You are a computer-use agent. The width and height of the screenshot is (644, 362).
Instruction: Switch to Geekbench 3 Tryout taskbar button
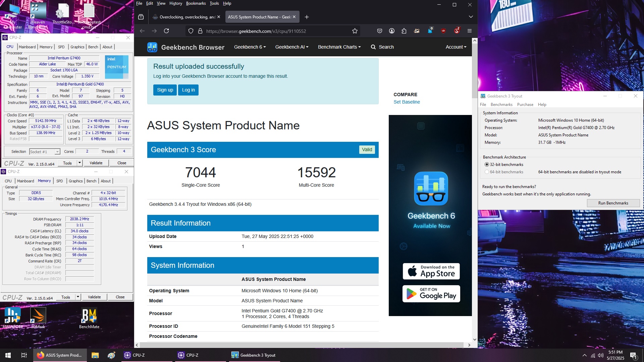click(x=254, y=355)
